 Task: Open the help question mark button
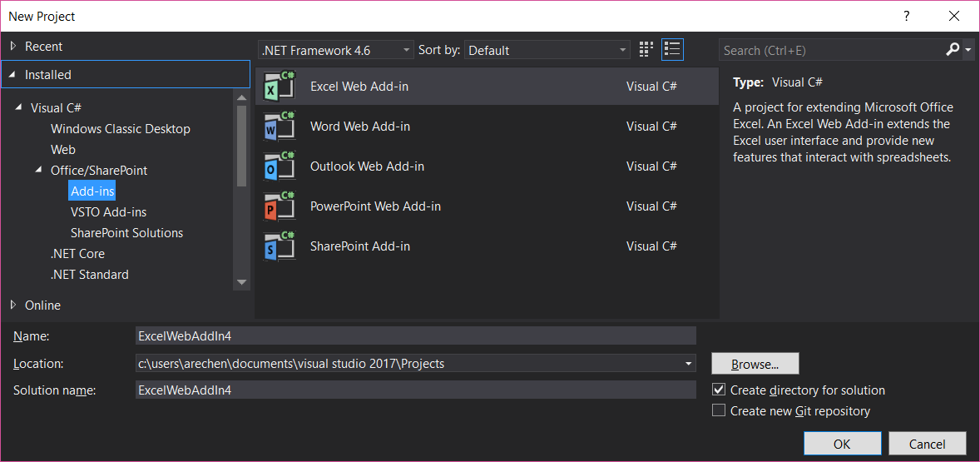(907, 16)
